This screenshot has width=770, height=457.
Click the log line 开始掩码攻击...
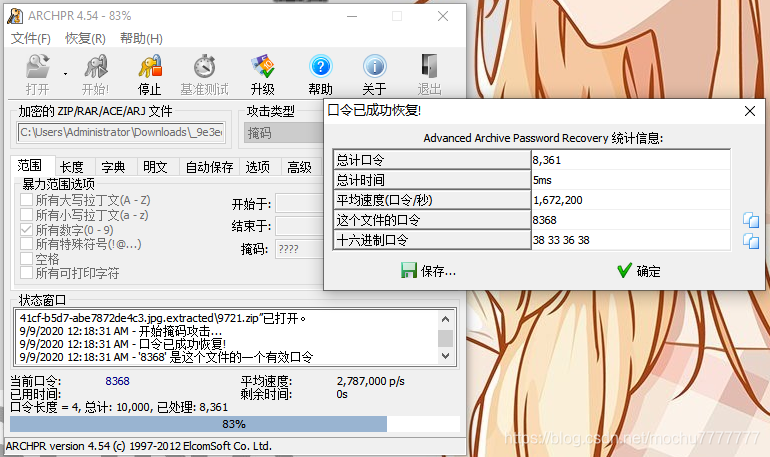click(120, 331)
